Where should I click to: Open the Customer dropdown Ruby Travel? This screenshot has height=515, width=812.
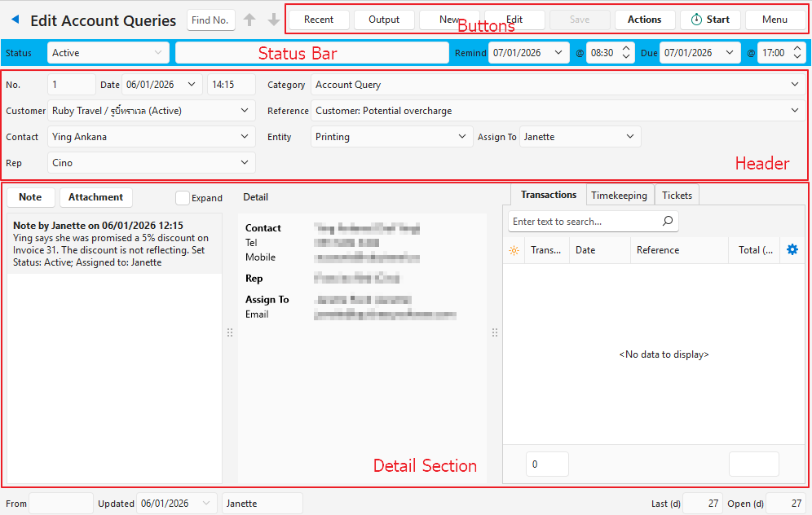click(245, 111)
